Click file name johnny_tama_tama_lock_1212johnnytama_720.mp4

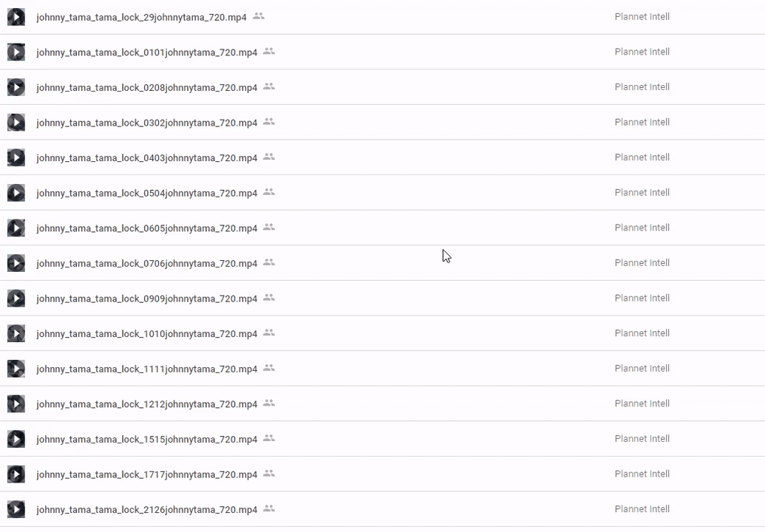pyautogui.click(x=146, y=404)
